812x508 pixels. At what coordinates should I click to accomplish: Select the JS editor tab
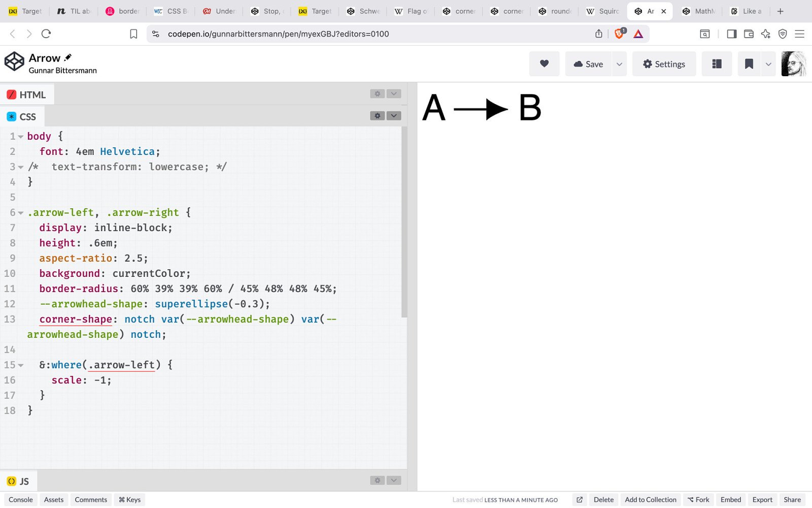18,481
